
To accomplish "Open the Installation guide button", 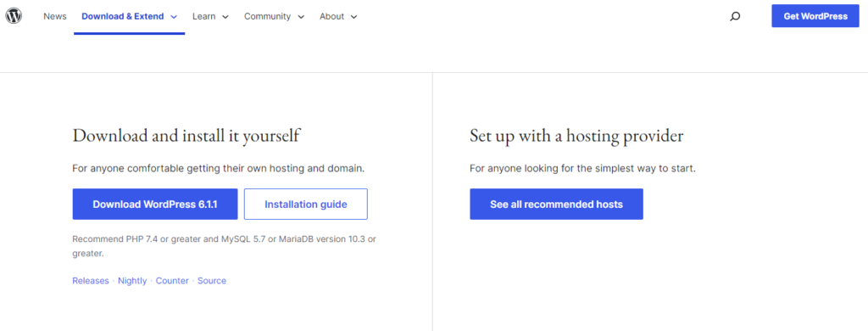I will [x=305, y=204].
